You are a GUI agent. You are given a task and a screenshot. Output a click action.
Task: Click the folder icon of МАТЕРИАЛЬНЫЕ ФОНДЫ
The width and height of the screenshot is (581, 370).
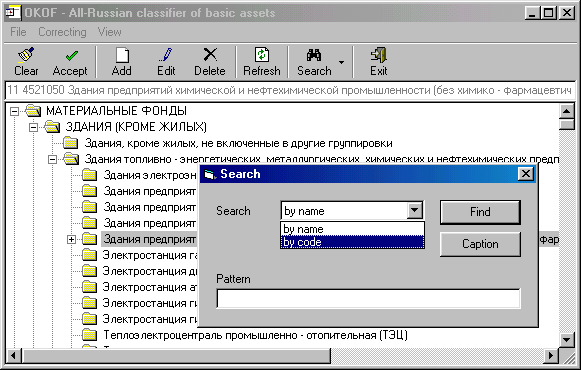(x=33, y=110)
